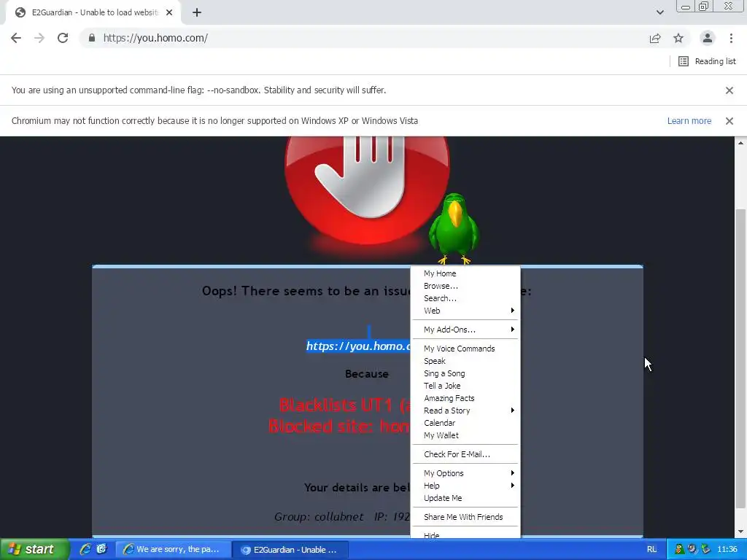Click the vertical scrollbar thumb

point(740,359)
